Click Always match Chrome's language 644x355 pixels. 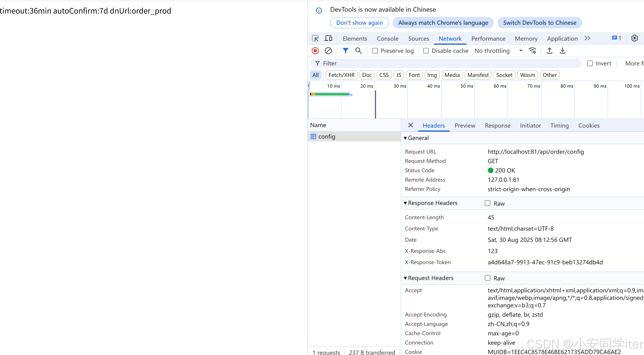[443, 23]
